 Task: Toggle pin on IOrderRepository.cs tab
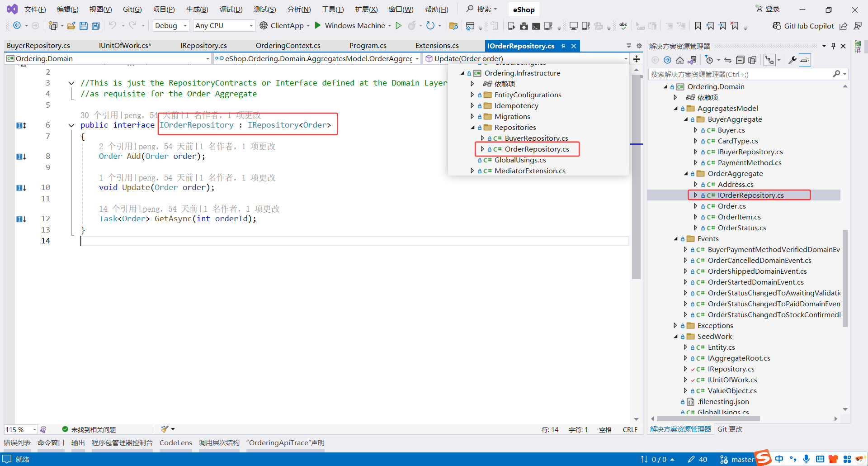pyautogui.click(x=563, y=46)
